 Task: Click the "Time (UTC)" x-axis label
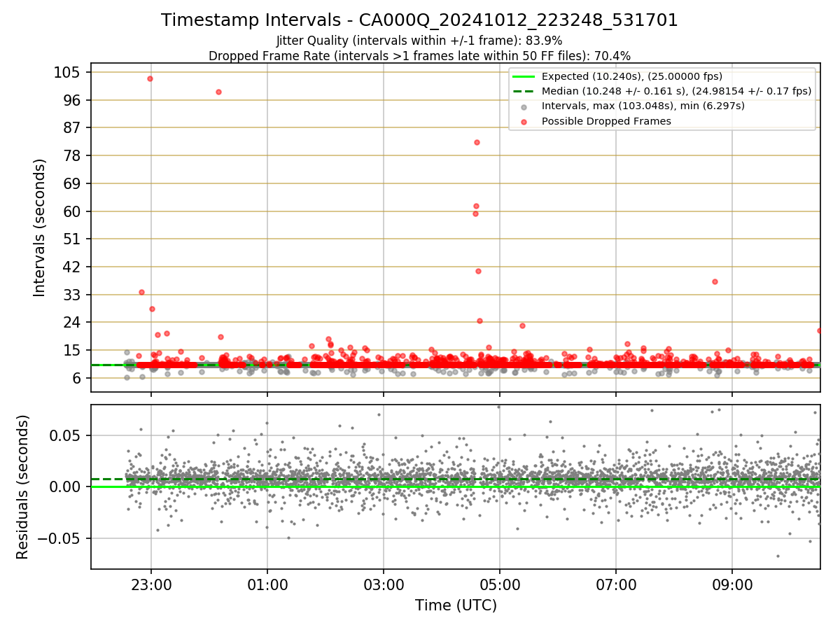click(x=456, y=605)
